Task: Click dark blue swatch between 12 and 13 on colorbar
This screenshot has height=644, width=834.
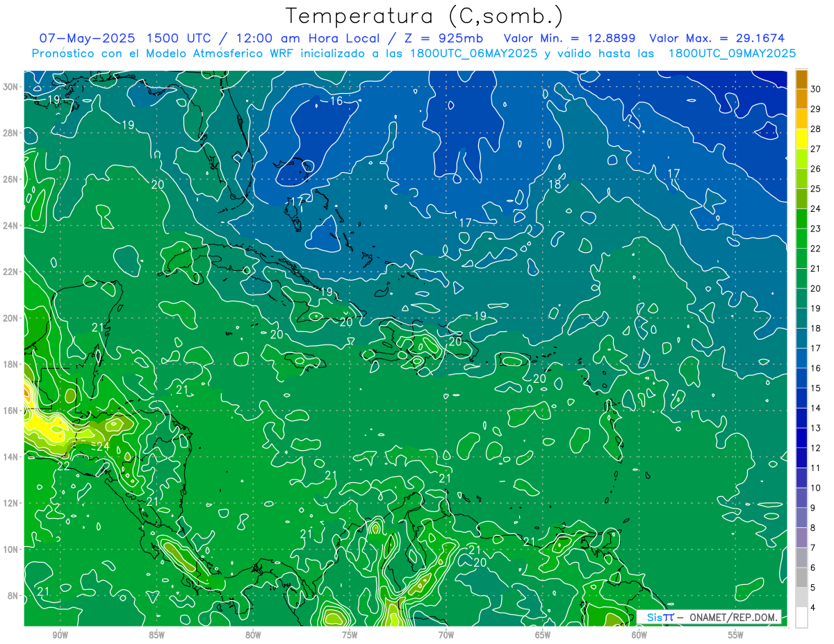Action: coord(801,438)
